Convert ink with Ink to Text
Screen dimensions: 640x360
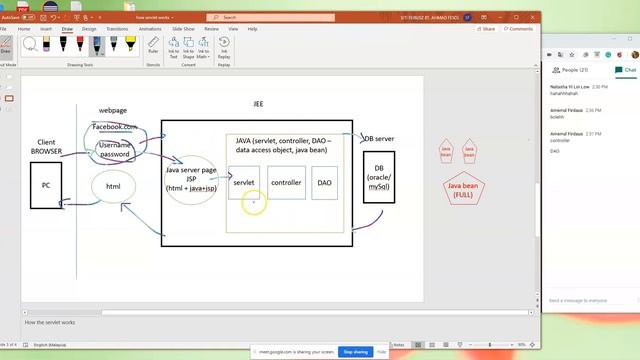coord(173,47)
